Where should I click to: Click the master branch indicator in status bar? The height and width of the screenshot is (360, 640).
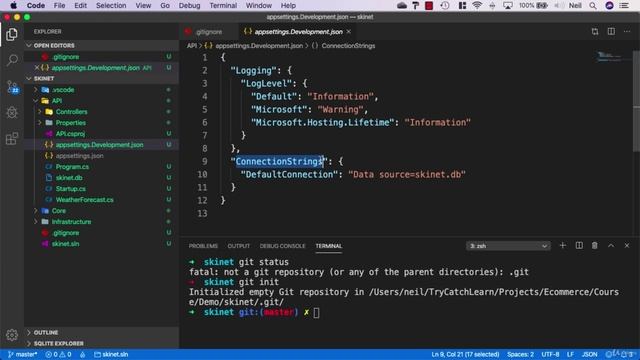click(x=23, y=354)
